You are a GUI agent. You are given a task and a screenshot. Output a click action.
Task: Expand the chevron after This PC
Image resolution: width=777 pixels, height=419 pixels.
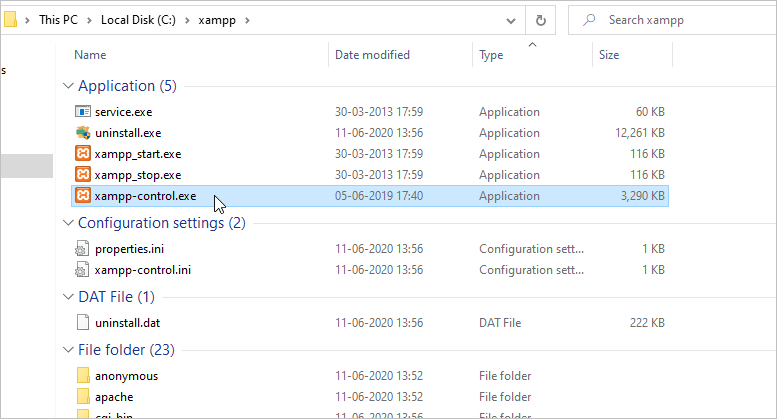(89, 20)
